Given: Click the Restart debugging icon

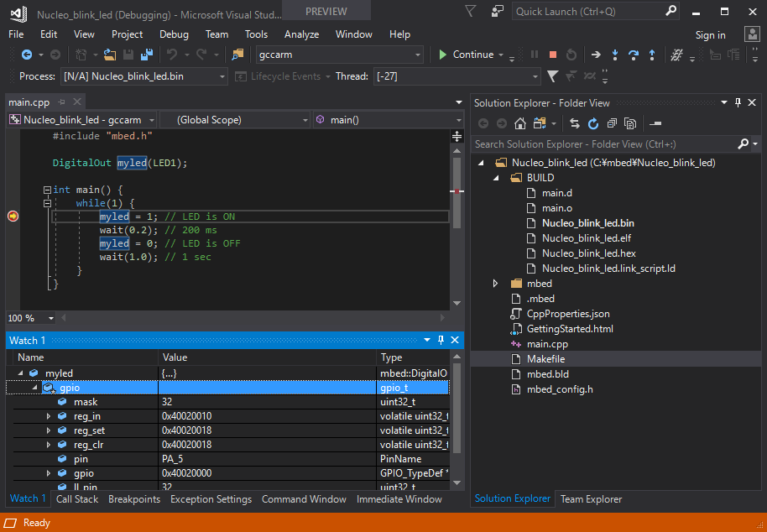Looking at the screenshot, I should click(x=571, y=55).
